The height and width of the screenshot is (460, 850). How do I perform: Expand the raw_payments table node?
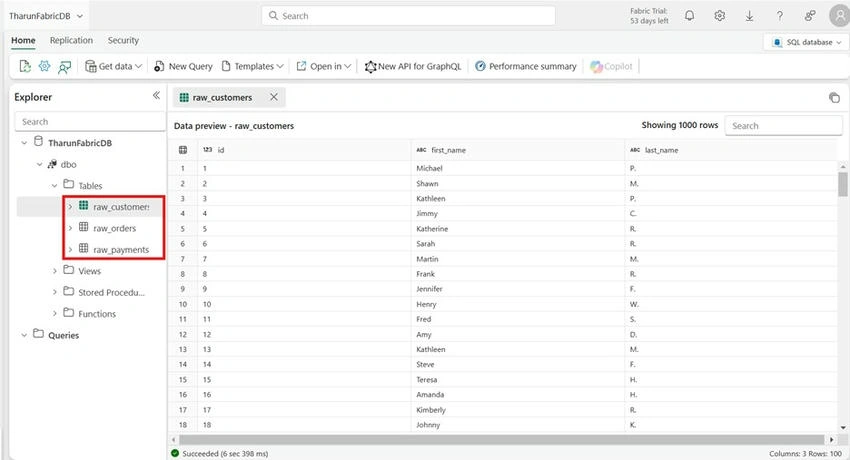click(70, 249)
